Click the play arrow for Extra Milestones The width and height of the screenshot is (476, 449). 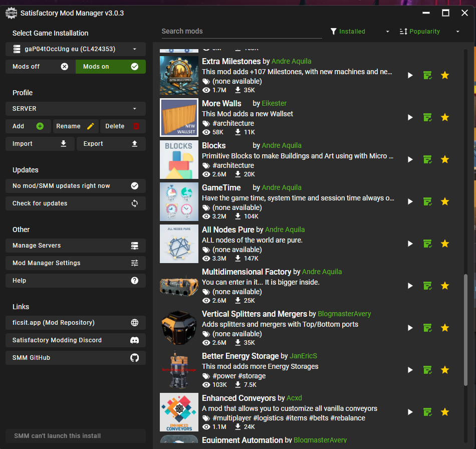tap(410, 75)
